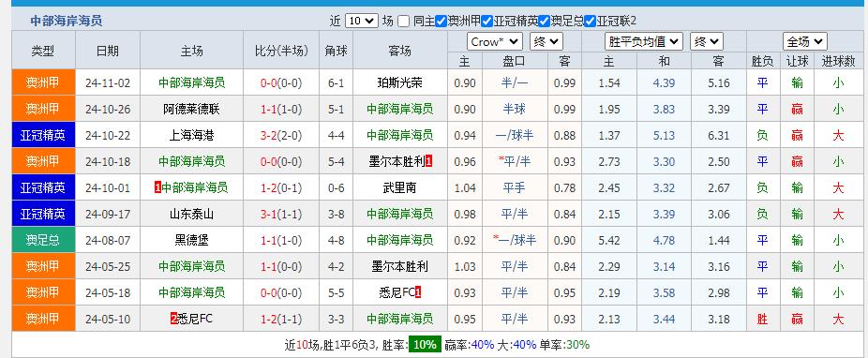
Task: Click the 0-6 corner count cell
Action: tap(336, 187)
